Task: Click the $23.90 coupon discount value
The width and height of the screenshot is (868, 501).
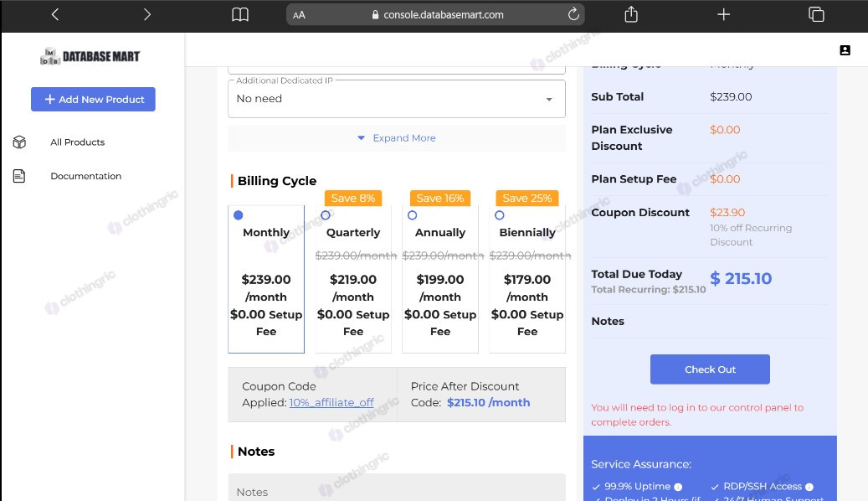Action: tap(727, 213)
